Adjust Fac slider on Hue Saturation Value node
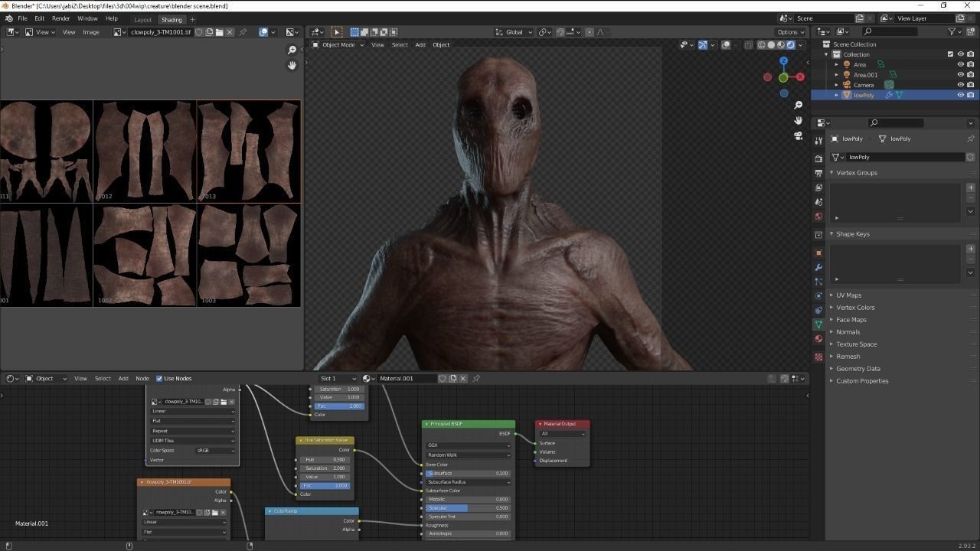980x551 pixels. (x=324, y=485)
